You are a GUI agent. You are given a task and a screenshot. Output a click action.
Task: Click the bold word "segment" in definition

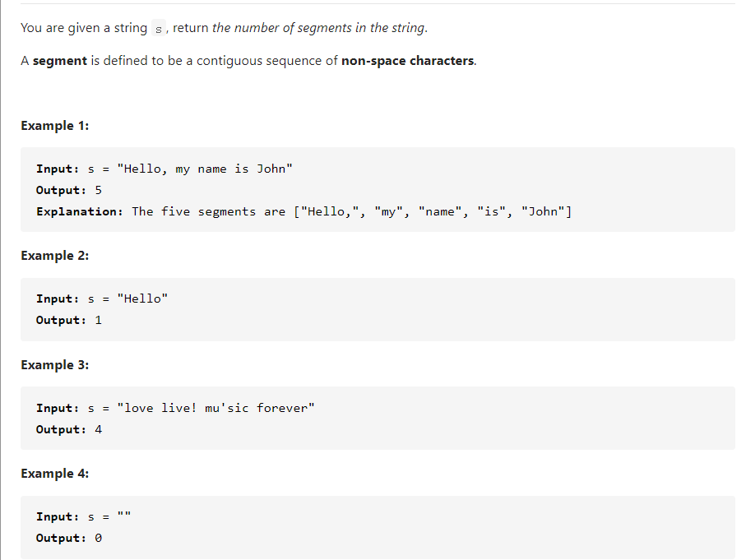click(60, 61)
